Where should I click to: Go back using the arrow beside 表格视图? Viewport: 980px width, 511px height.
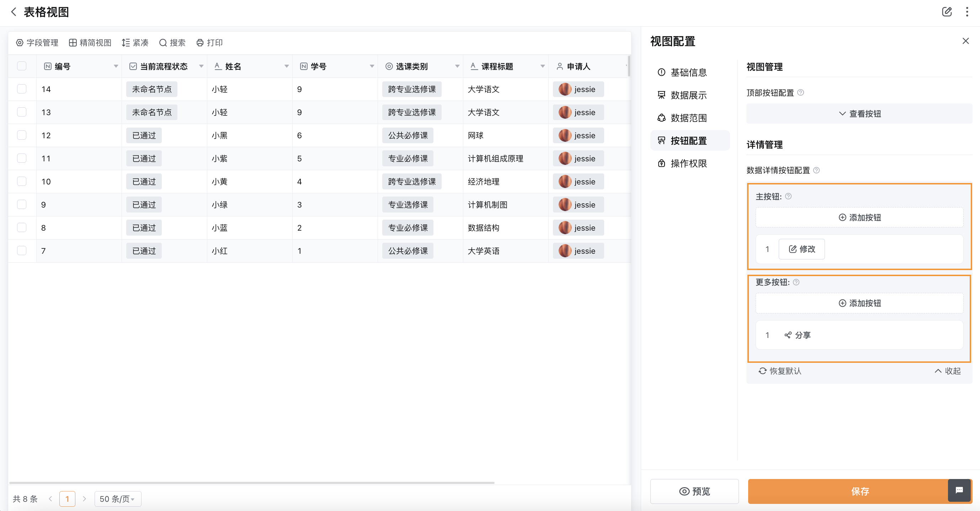[14, 12]
